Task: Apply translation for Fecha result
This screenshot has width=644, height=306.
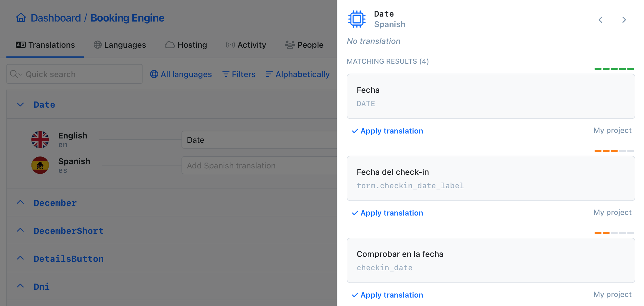Action: coord(387,131)
